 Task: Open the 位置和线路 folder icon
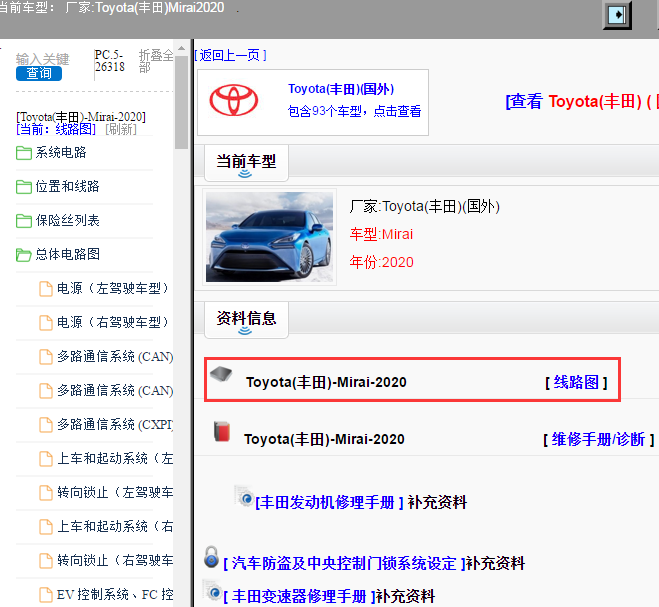pyautogui.click(x=24, y=187)
